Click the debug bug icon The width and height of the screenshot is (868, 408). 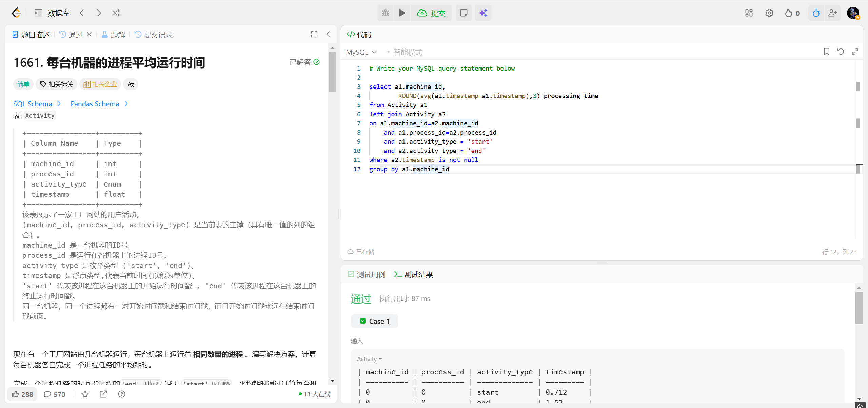[x=386, y=13]
